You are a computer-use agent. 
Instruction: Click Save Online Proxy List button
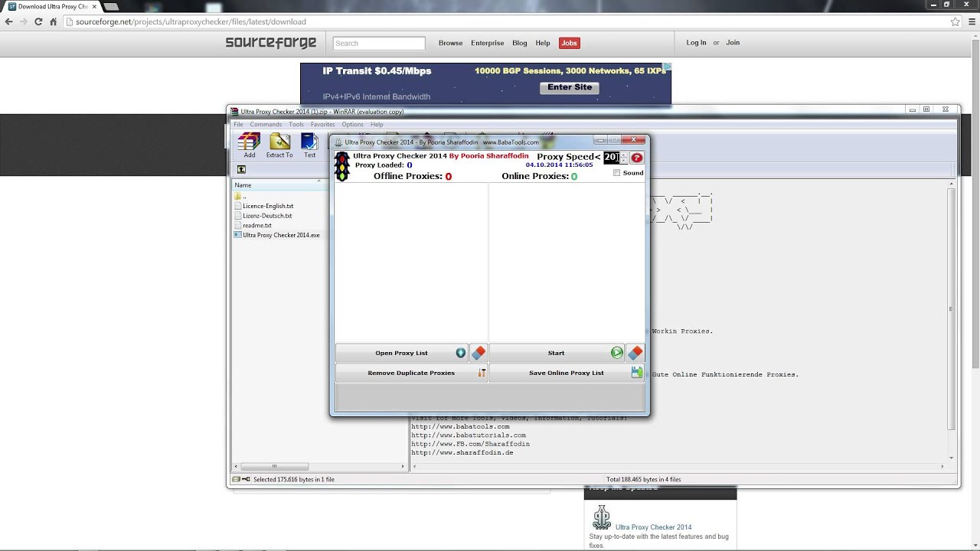pyautogui.click(x=567, y=373)
